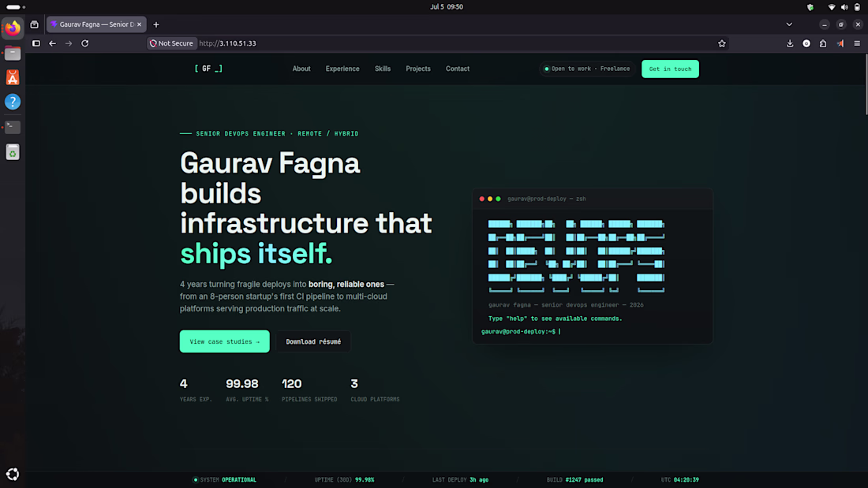Image resolution: width=868 pixels, height=488 pixels.
Task: Open the Contact nav link
Action: [457, 69]
